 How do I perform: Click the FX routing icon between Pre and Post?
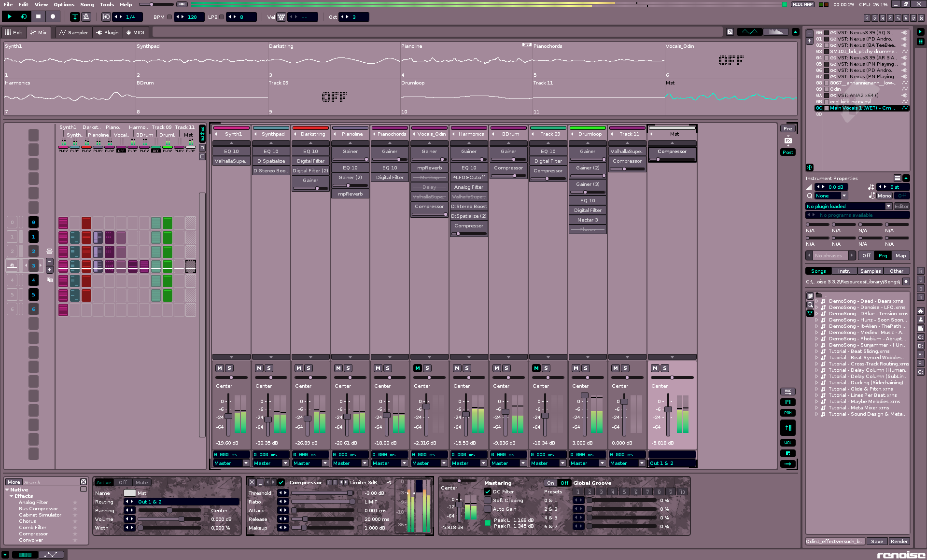tap(788, 140)
